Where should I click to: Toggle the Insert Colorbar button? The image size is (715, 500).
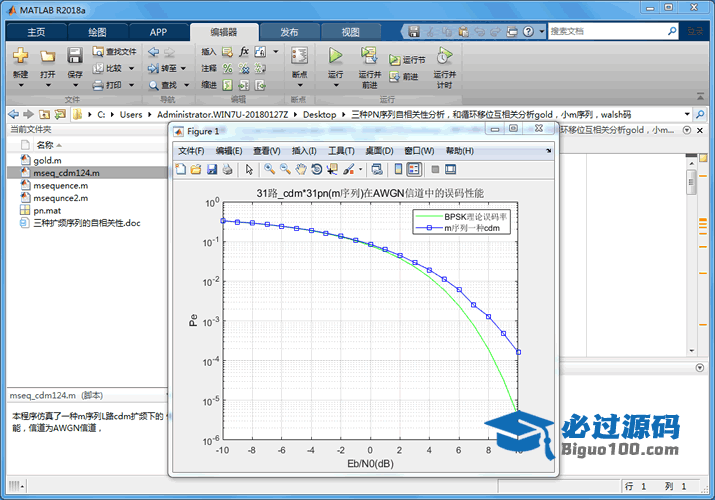398,169
